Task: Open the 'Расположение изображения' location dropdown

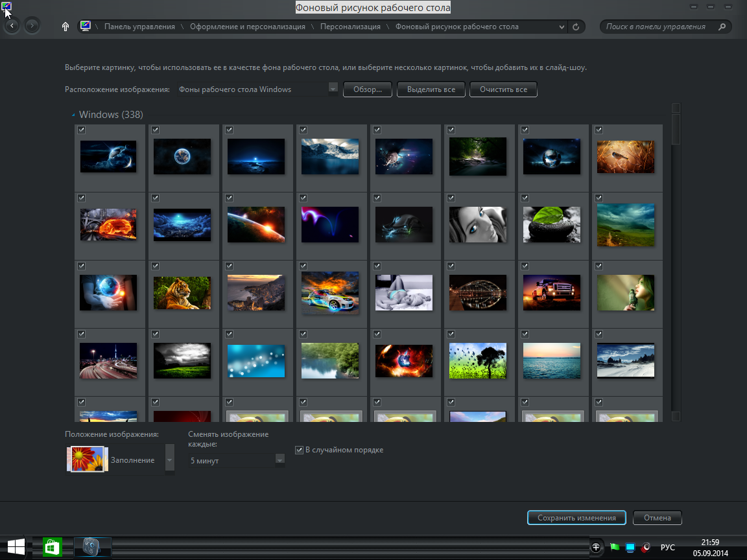Action: 333,89
